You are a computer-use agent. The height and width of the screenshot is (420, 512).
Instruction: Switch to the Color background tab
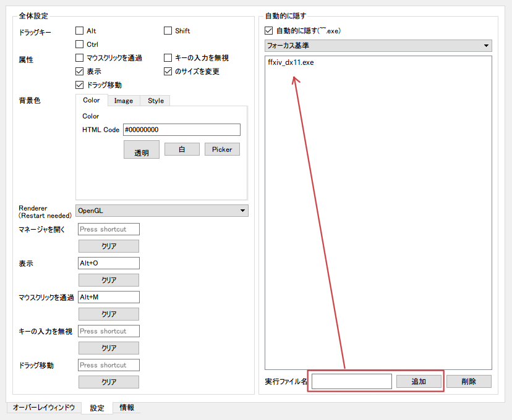(x=92, y=100)
